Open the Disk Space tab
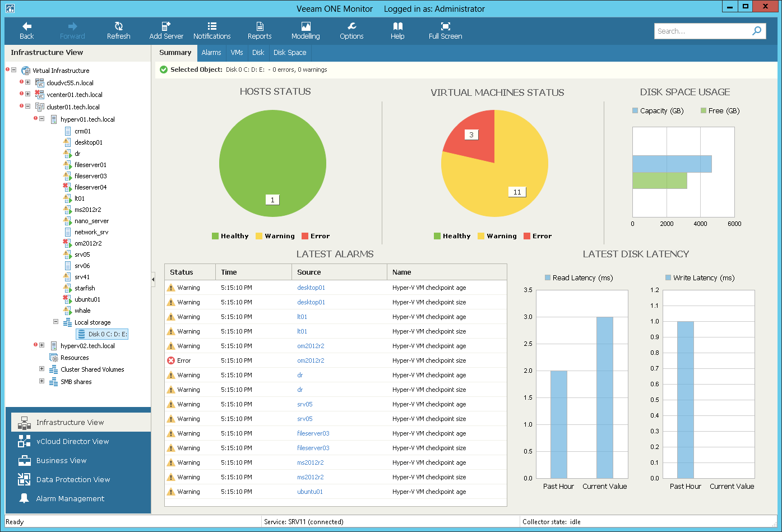 (290, 52)
